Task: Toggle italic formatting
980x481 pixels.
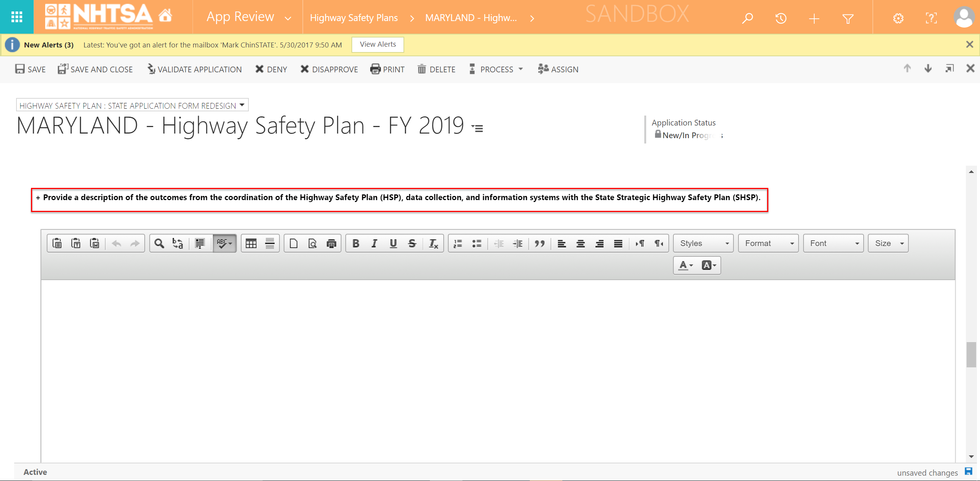Action: 374,243
